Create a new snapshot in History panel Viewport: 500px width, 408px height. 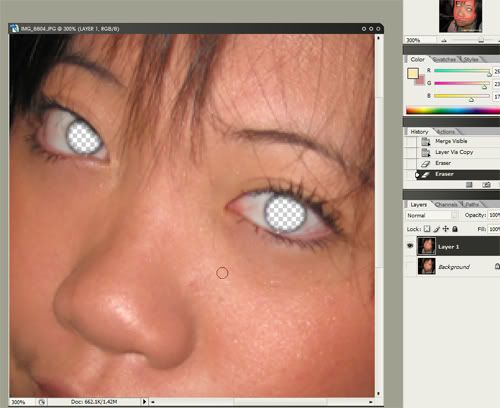tap(486, 185)
